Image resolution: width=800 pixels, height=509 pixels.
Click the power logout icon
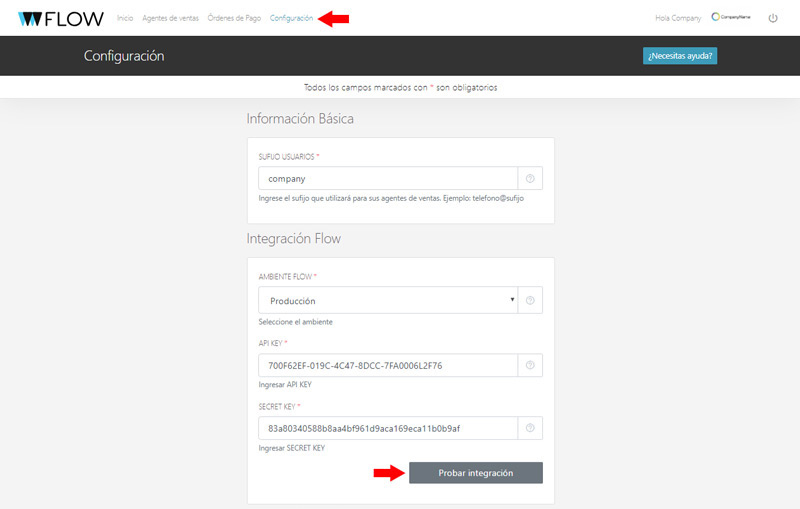click(x=773, y=18)
